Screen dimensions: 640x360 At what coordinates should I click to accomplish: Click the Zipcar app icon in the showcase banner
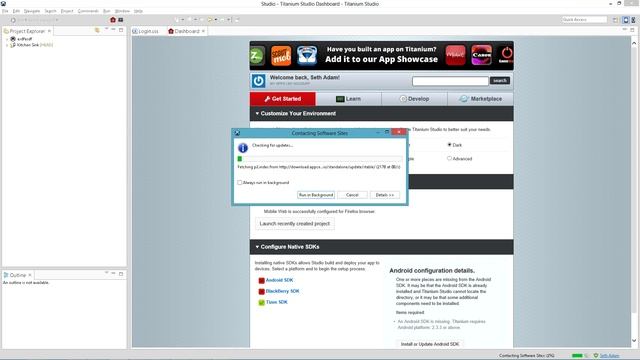[x=257, y=56]
